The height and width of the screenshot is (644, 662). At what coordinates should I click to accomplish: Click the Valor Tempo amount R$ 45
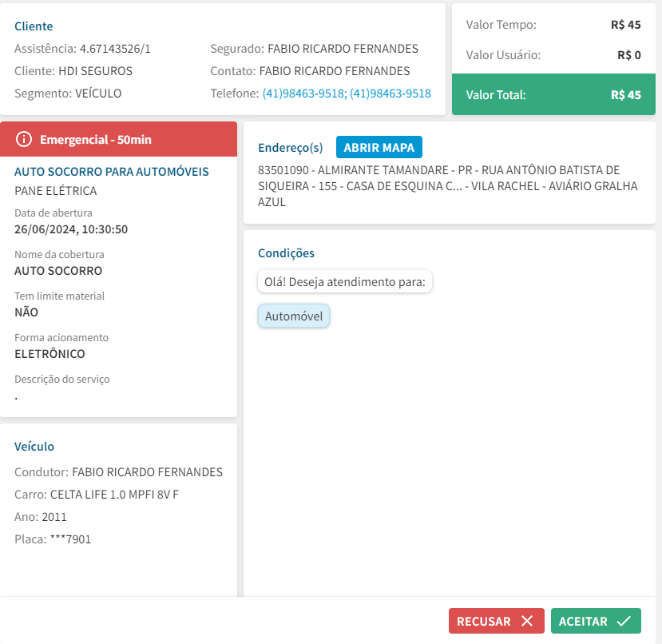click(x=625, y=25)
